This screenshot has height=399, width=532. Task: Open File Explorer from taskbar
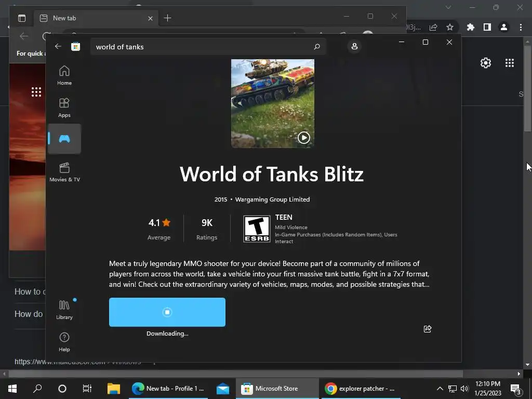114,389
